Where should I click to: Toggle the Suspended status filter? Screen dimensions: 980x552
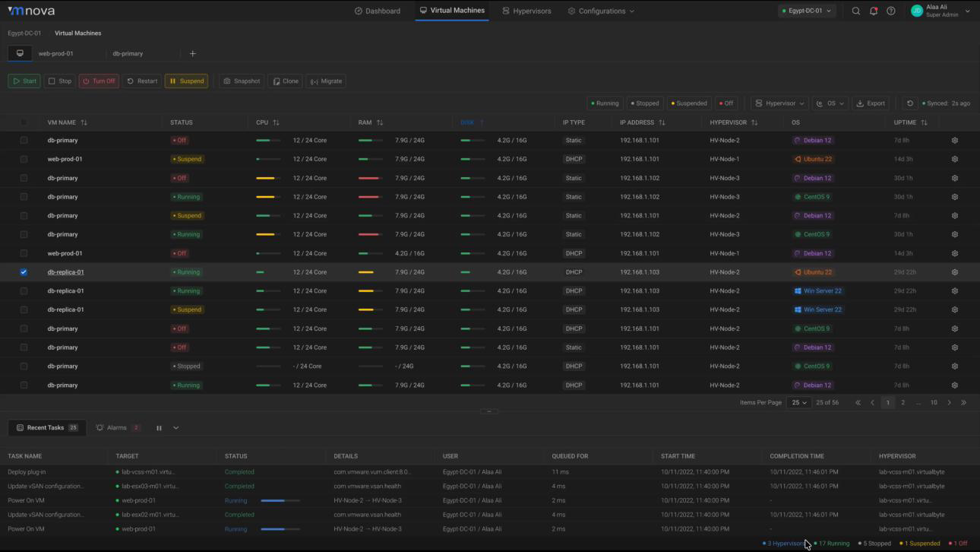pos(689,103)
